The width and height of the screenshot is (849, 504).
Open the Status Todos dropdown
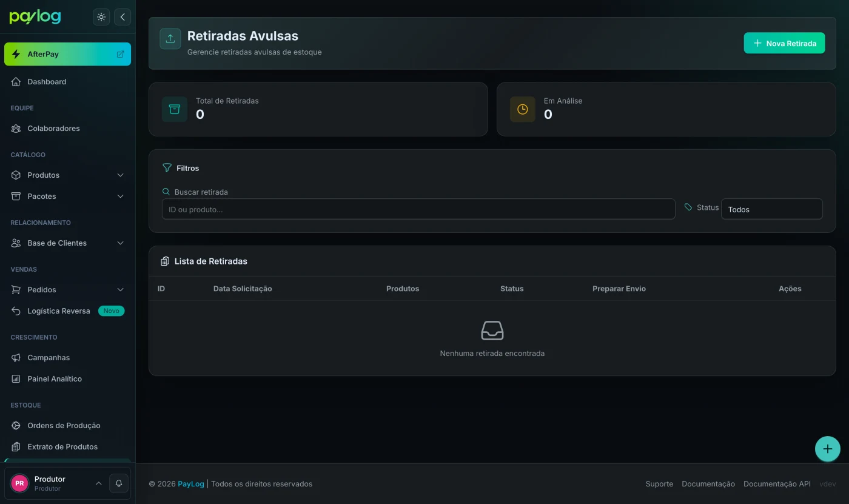(x=771, y=209)
